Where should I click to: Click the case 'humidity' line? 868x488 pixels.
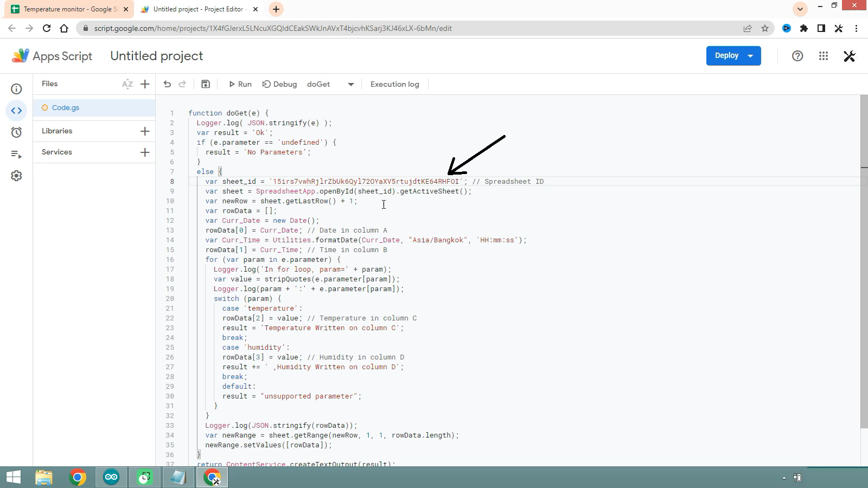pyautogui.click(x=256, y=348)
